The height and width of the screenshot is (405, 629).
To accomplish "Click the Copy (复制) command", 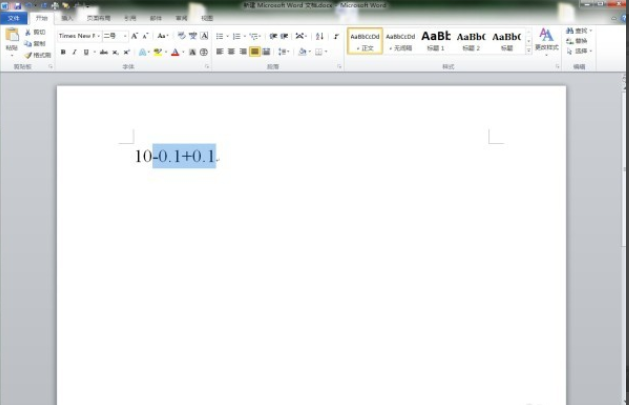I will (x=35, y=43).
